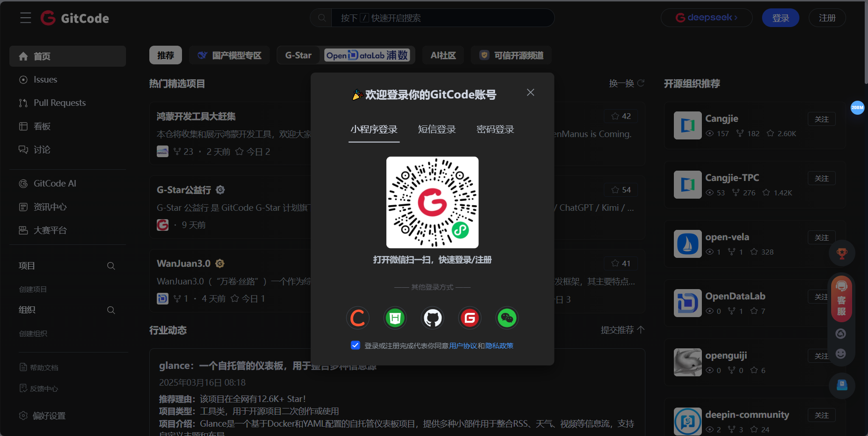Click the search magnifier icon
Image resolution: width=868 pixels, height=436 pixels.
322,18
